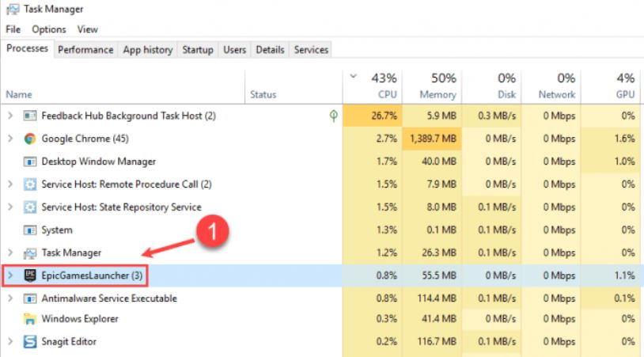Sort by the Name column header
Image resolution: width=644 pixels, height=357 pixels.
[x=19, y=94]
